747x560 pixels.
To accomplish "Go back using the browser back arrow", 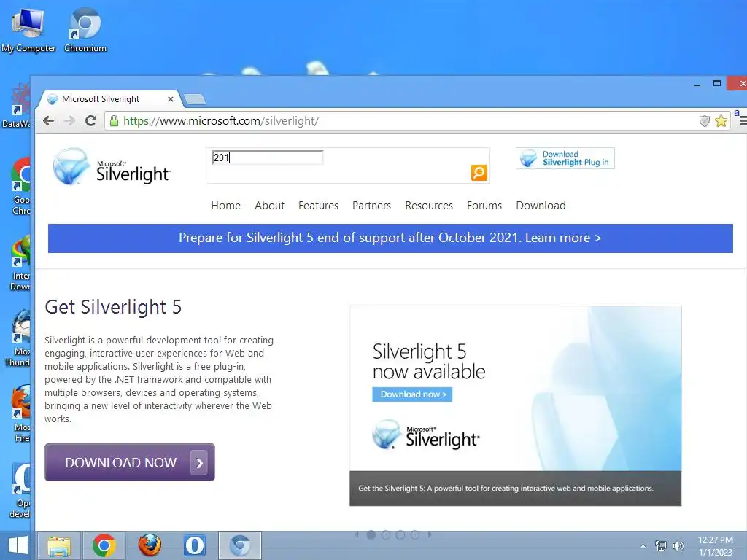I will pos(49,121).
